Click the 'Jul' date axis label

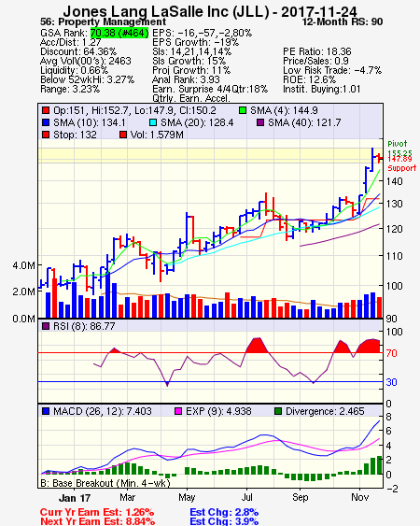click(x=246, y=497)
